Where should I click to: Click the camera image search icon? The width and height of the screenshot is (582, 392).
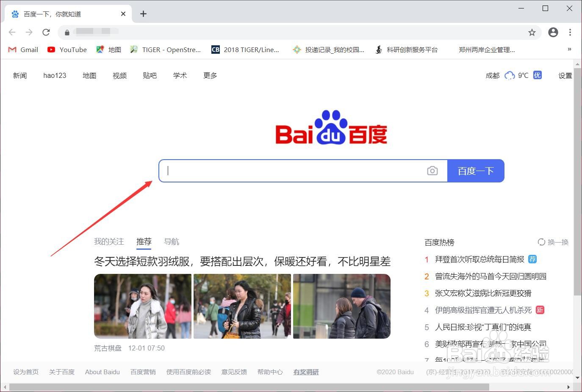click(x=432, y=171)
